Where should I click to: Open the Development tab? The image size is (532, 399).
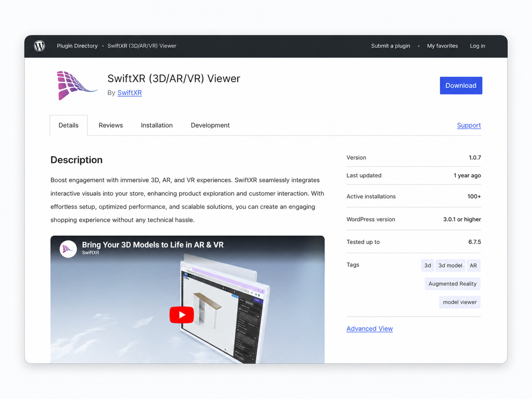point(210,125)
